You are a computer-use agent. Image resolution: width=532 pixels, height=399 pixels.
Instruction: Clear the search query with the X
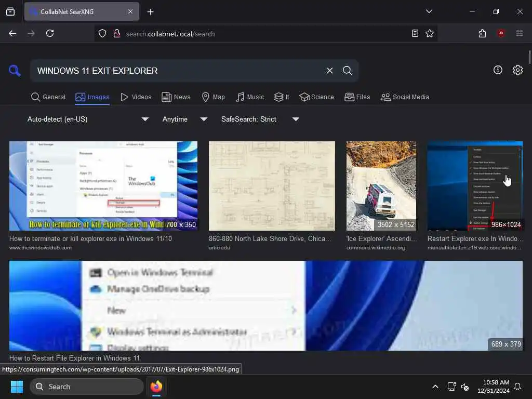click(x=329, y=71)
